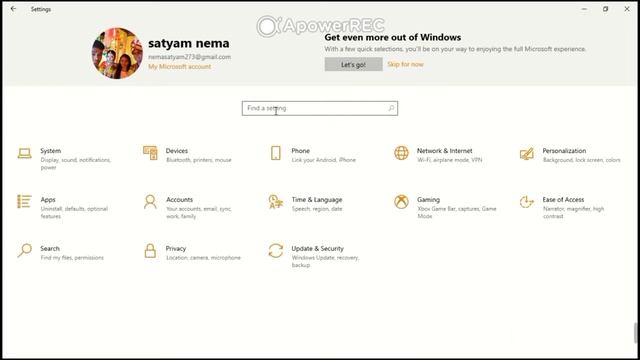This screenshot has width=640, height=360.
Task: Select the Accounts label text
Action: pyautogui.click(x=179, y=200)
